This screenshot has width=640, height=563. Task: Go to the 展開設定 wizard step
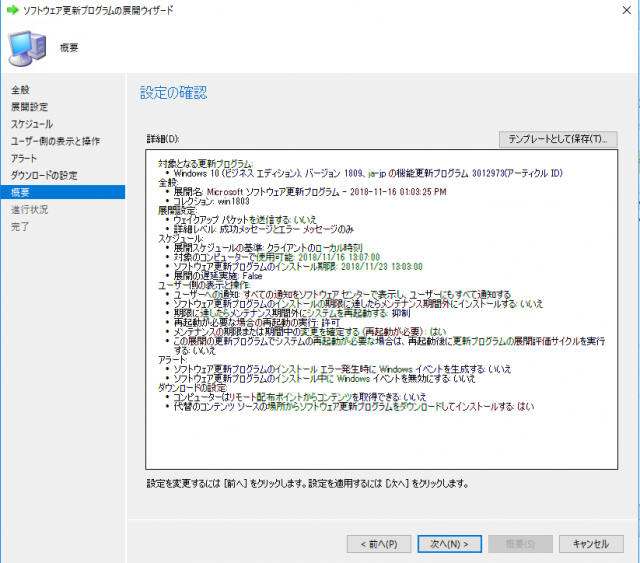pyautogui.click(x=30, y=107)
